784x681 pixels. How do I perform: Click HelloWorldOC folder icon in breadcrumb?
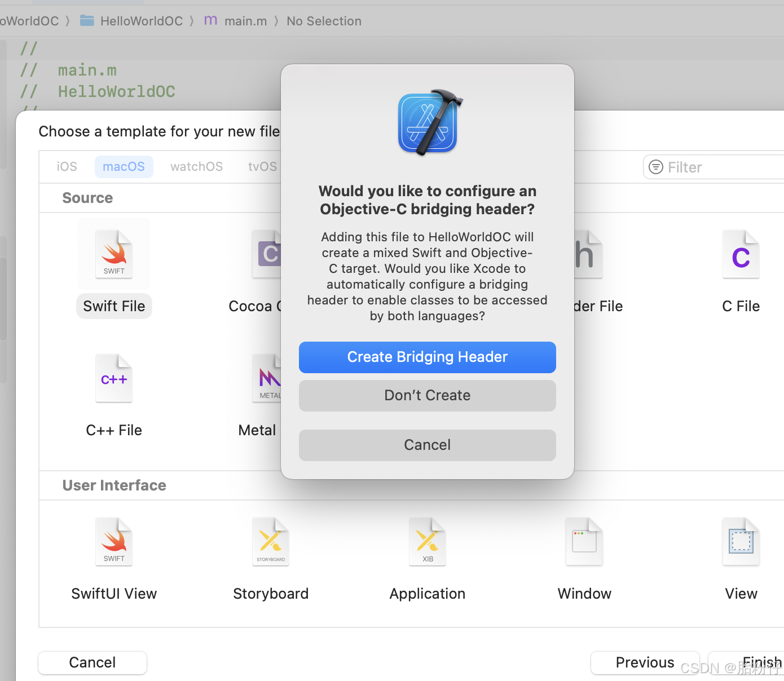pos(87,21)
